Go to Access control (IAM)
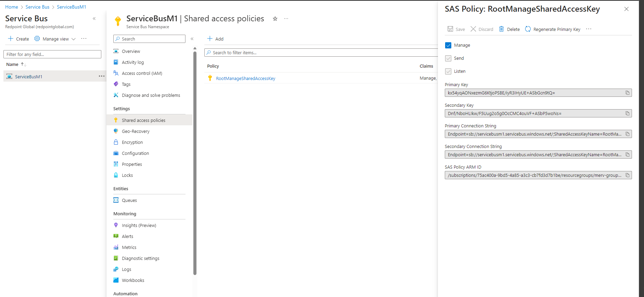Screen dimensions: 644x297 (x=142, y=73)
